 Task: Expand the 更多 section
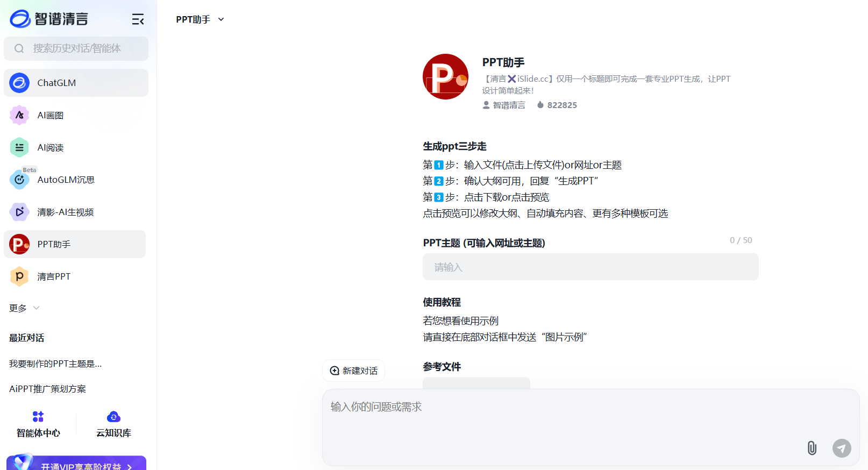pyautogui.click(x=24, y=308)
